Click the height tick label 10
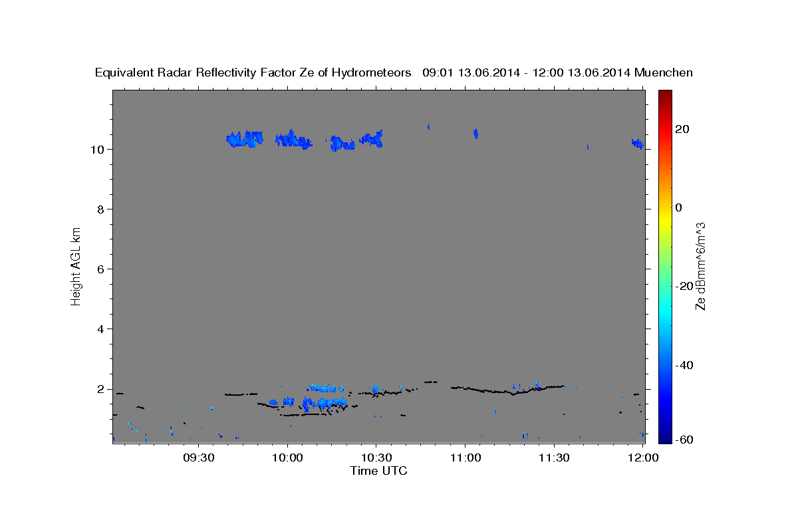798x532 pixels. [x=97, y=149]
